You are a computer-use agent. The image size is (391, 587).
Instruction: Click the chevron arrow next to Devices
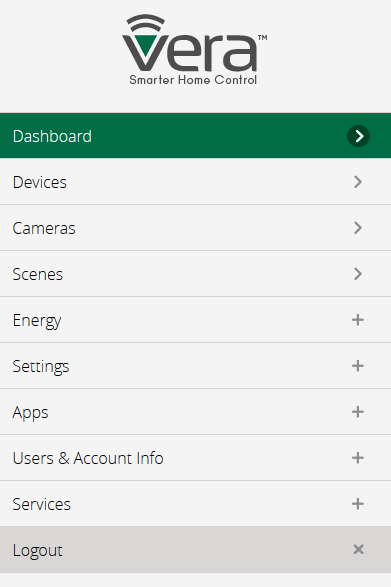358,182
